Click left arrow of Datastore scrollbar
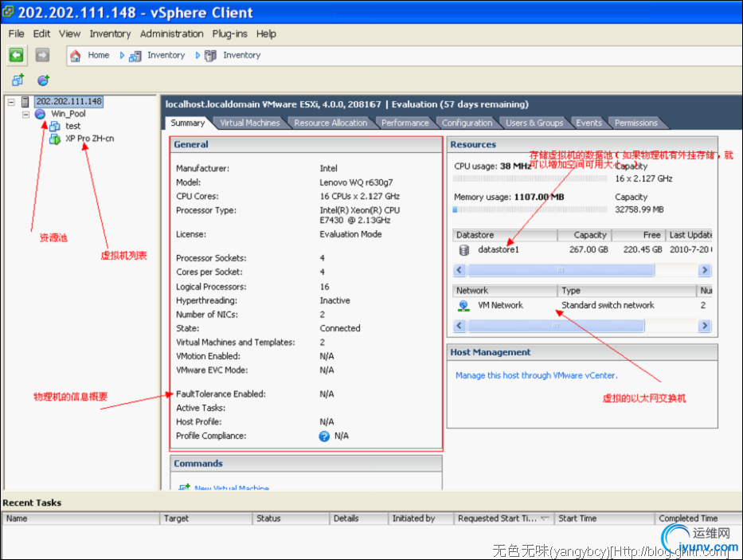 pos(459,270)
